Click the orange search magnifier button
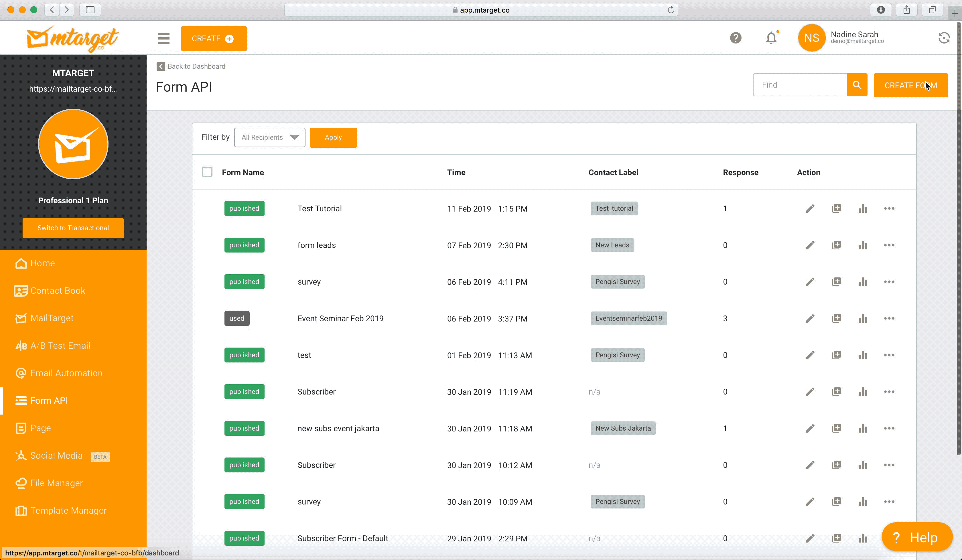962x560 pixels. (857, 85)
